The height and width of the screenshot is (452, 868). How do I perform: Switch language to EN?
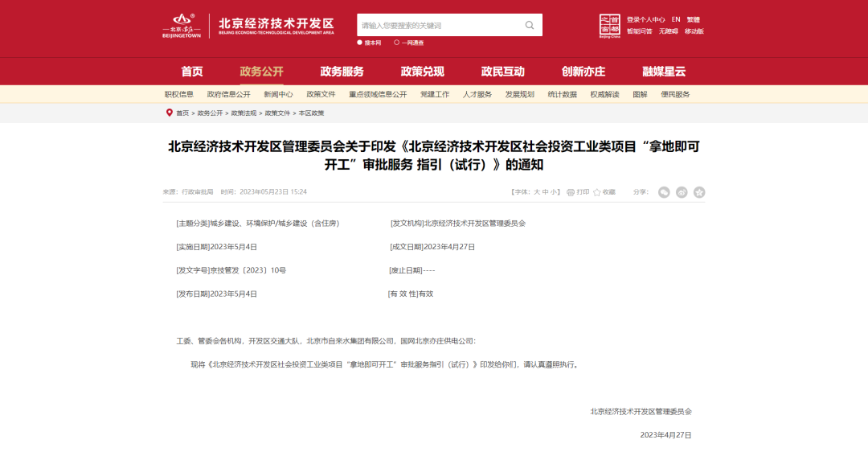pyautogui.click(x=676, y=19)
